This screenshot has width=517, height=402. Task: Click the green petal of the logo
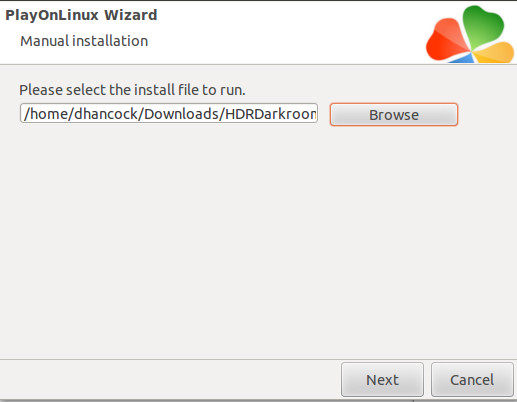click(x=483, y=25)
